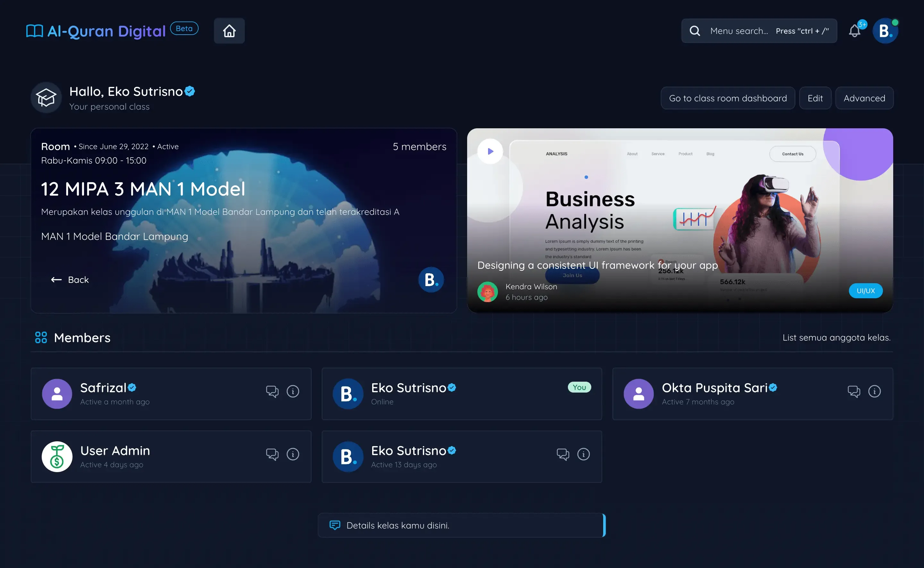Click the message icon in details note
Screen dimensions: 924x568
(x=334, y=525)
